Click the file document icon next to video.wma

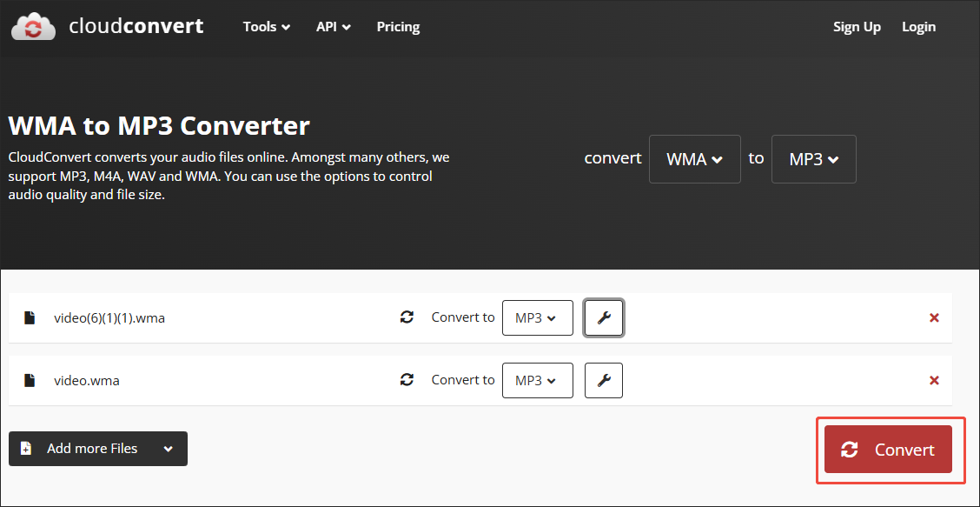point(29,380)
